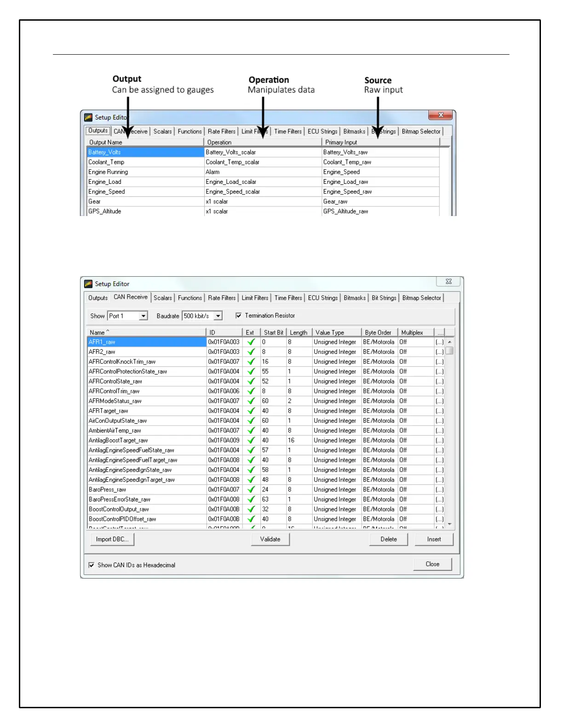This screenshot has width=563, height=728.
Task: Click the Insert button
Action: 434,540
